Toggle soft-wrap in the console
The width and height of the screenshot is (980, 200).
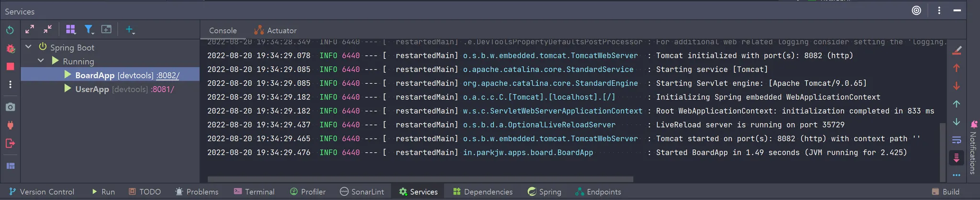click(x=957, y=140)
